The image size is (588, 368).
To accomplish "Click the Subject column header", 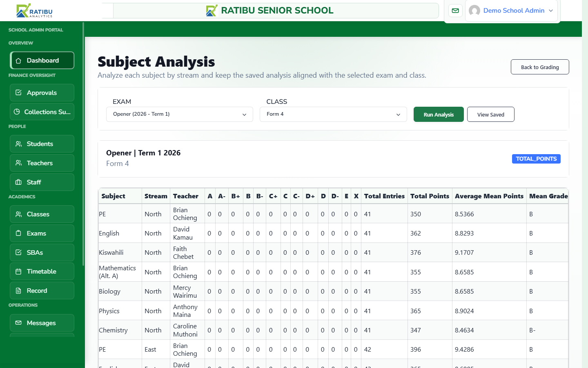I will (120, 196).
